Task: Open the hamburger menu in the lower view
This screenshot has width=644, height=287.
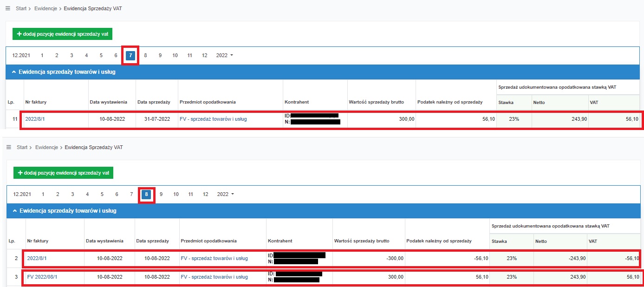Action: tap(8, 147)
